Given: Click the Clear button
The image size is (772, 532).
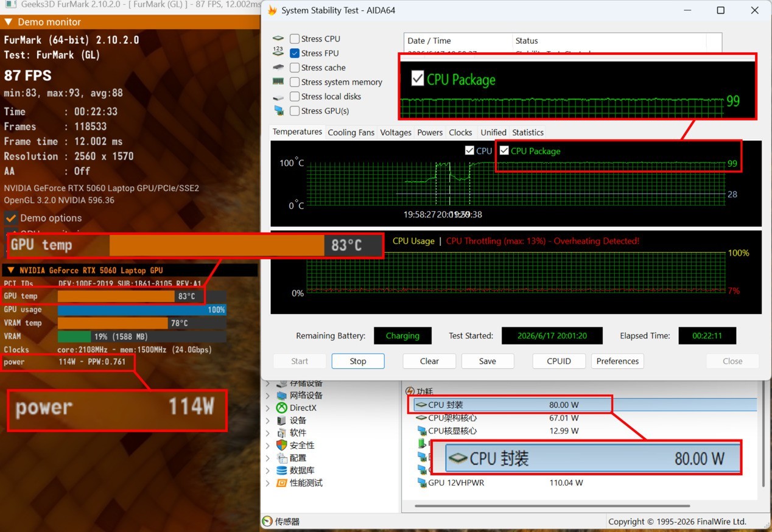Looking at the screenshot, I should tap(429, 361).
